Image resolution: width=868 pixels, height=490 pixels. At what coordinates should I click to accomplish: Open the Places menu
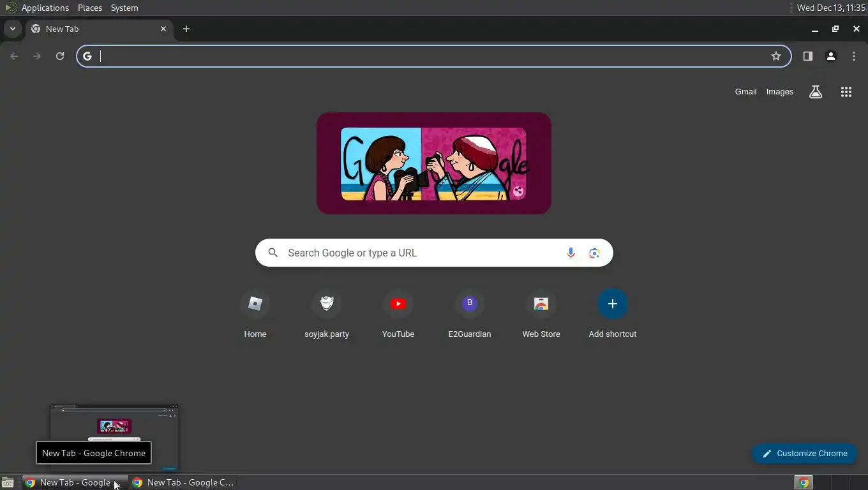tap(90, 8)
